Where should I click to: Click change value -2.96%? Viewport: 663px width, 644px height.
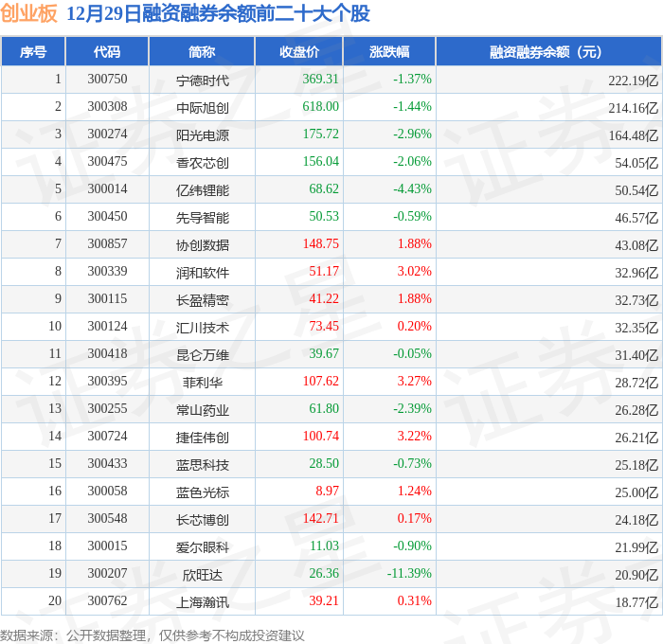412,134
